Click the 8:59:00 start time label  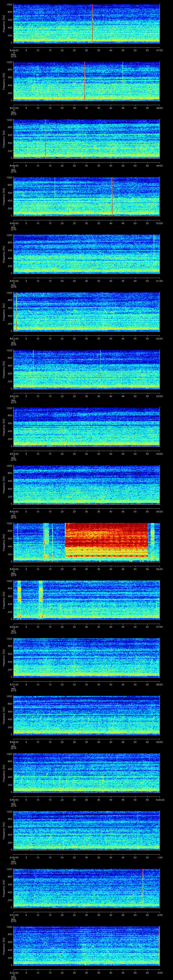(x=14, y=799)
